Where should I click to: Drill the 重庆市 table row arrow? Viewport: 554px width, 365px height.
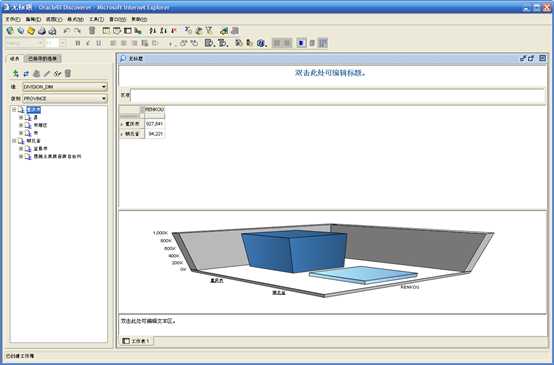point(122,124)
